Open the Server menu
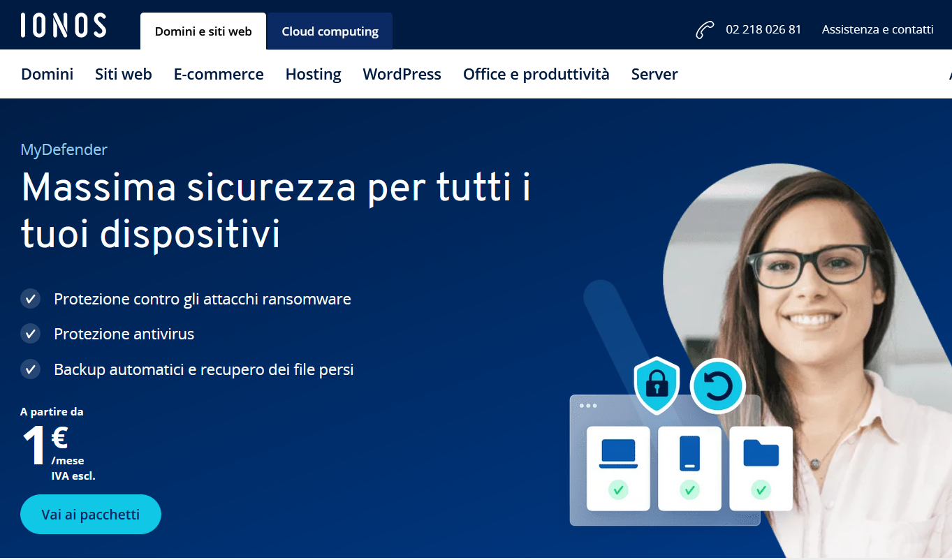The width and height of the screenshot is (952, 560). (654, 74)
